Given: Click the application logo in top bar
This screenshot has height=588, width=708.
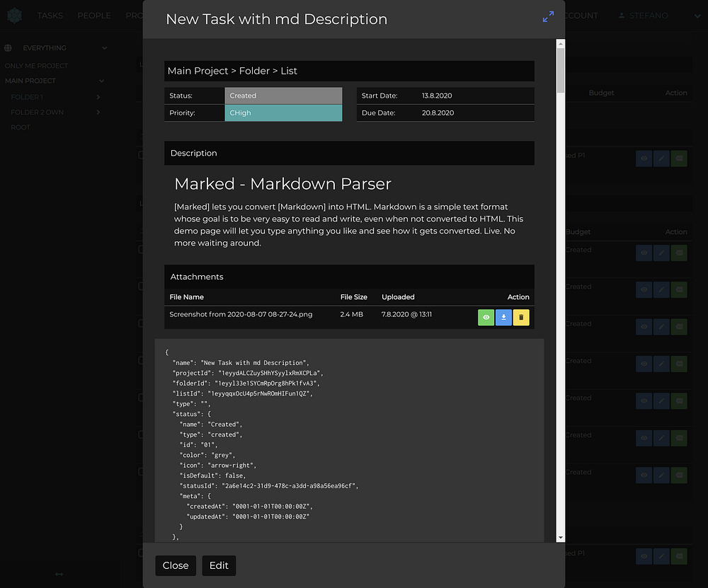Looking at the screenshot, I should click(x=14, y=16).
